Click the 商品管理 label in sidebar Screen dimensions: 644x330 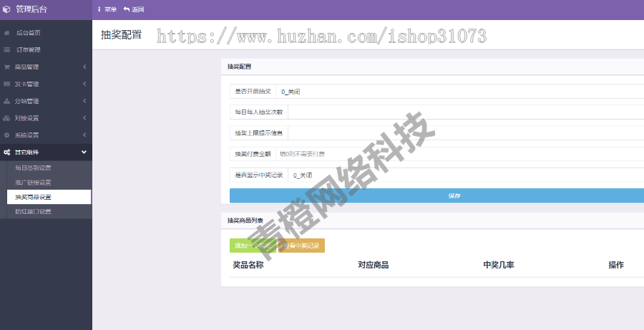(26, 67)
